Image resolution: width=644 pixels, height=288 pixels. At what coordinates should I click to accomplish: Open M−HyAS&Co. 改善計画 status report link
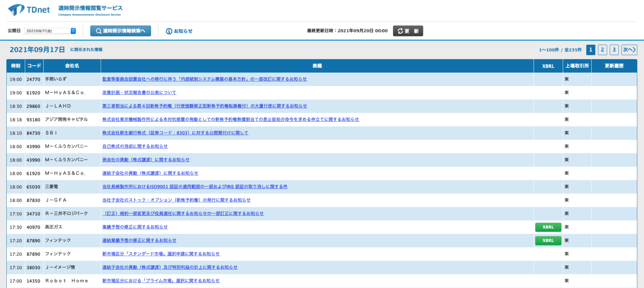click(x=138, y=92)
